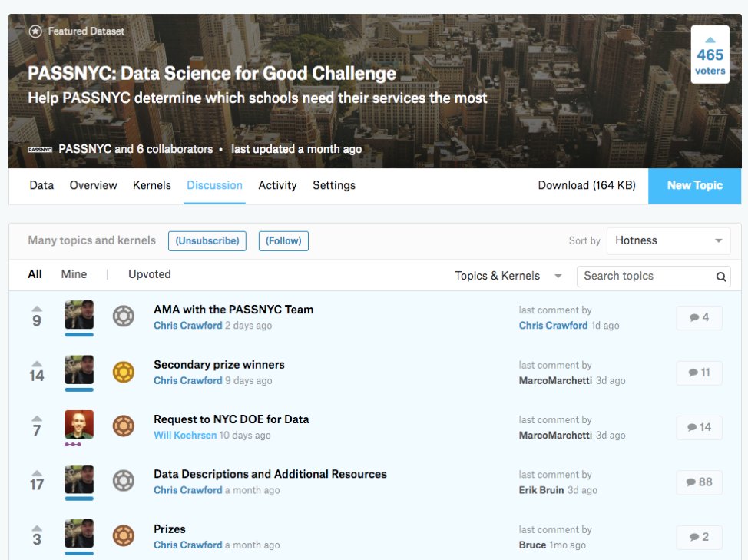Switch to the Kernels tab
This screenshot has width=748, height=560.
tap(152, 185)
